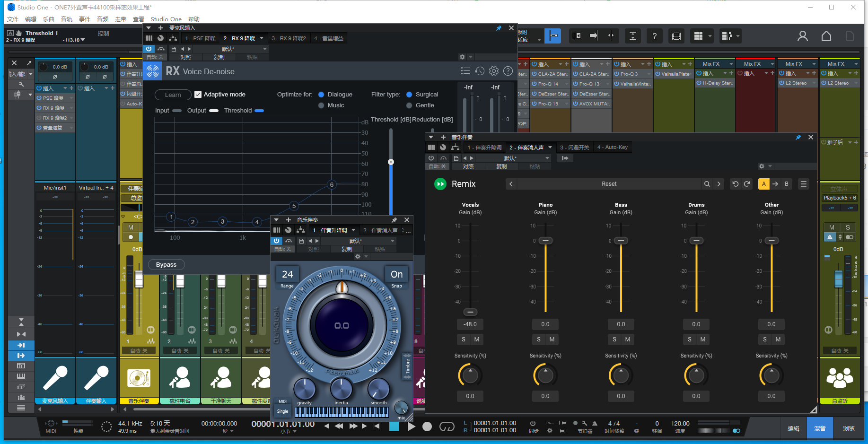This screenshot has width=868, height=444.
Task: Expand 2 - RX 9 降噪 tab dropdown arrow
Action: pyautogui.click(x=262, y=38)
